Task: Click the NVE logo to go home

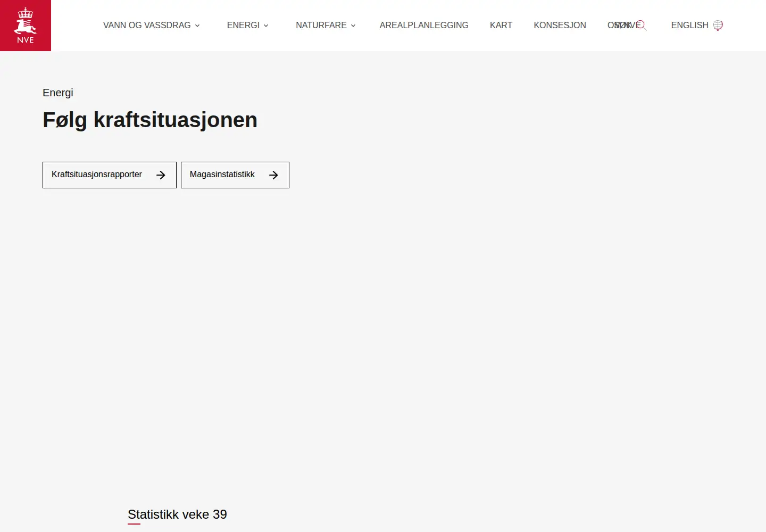Action: (x=26, y=26)
